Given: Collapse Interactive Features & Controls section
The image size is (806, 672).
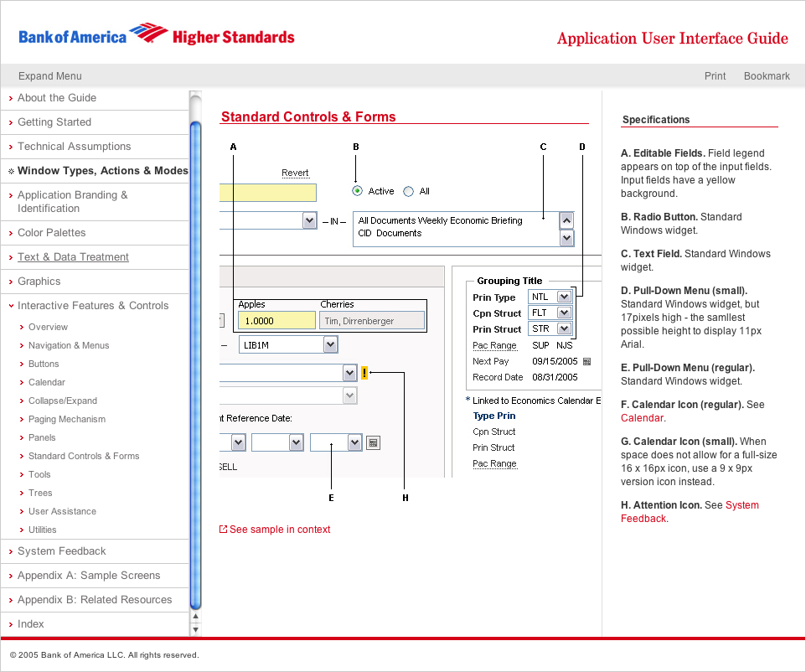Looking at the screenshot, I should [x=11, y=306].
